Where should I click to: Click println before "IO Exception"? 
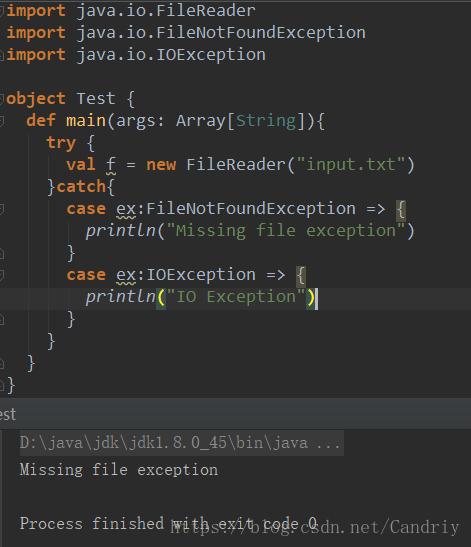click(121, 297)
